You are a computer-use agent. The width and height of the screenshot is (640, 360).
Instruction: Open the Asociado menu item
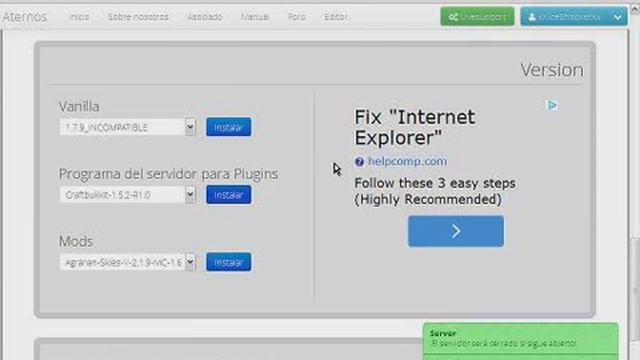(x=204, y=17)
